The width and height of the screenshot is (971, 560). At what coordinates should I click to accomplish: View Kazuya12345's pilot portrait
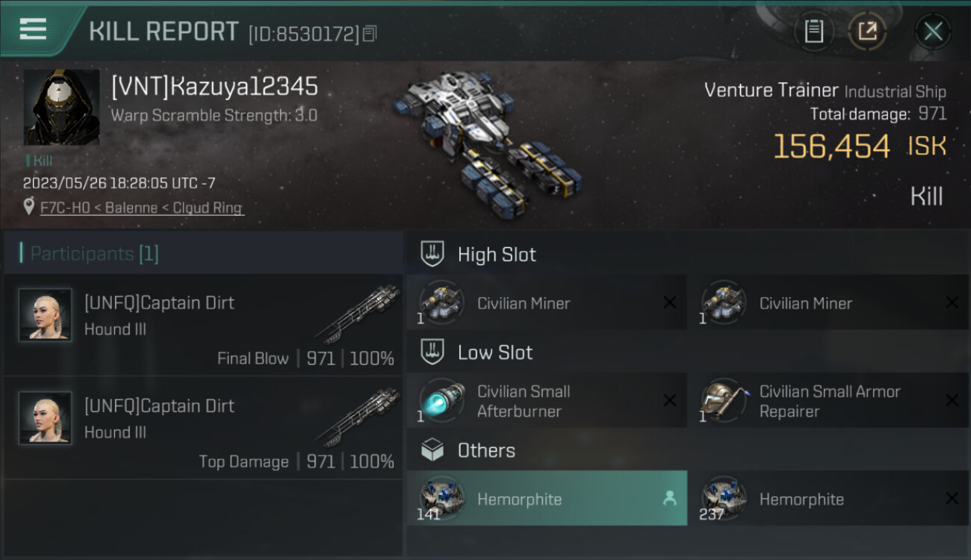click(61, 108)
